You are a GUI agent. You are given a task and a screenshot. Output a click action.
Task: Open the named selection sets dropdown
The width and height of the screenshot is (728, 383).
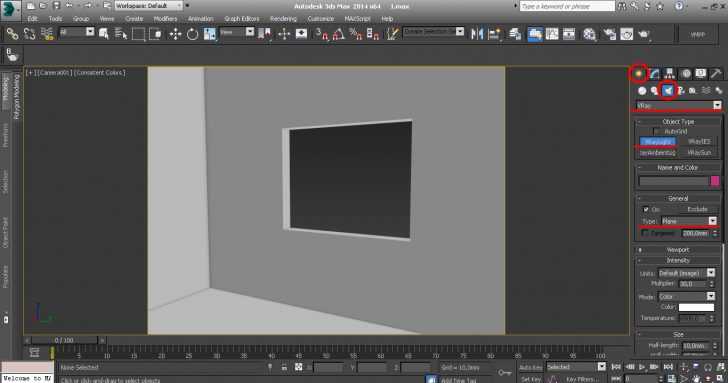coord(434,32)
